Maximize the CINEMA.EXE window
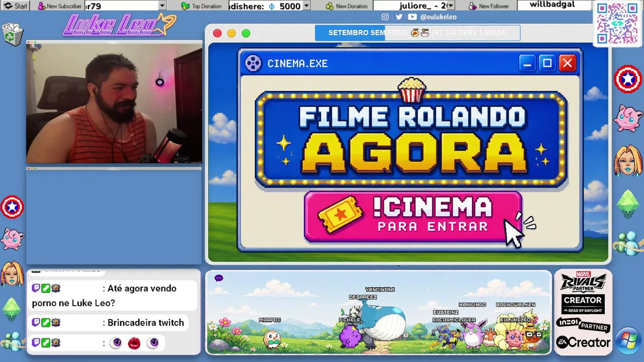The height and width of the screenshot is (362, 644). (x=547, y=63)
